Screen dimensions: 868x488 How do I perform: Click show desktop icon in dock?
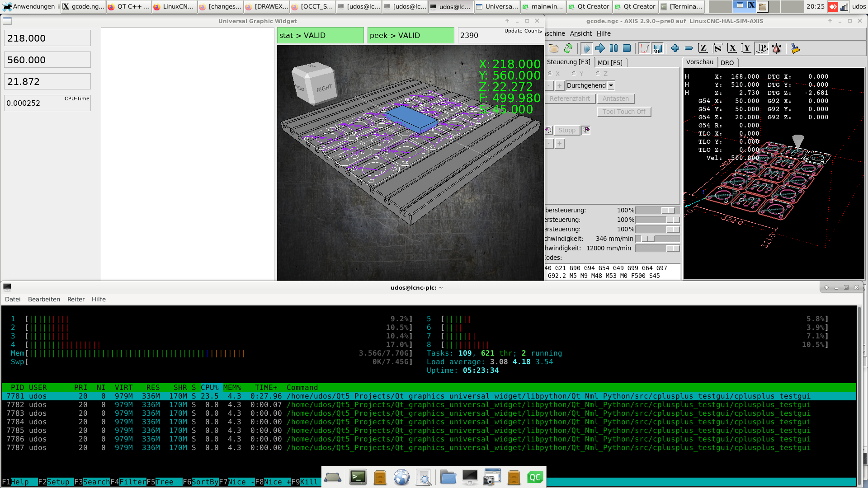(333, 477)
